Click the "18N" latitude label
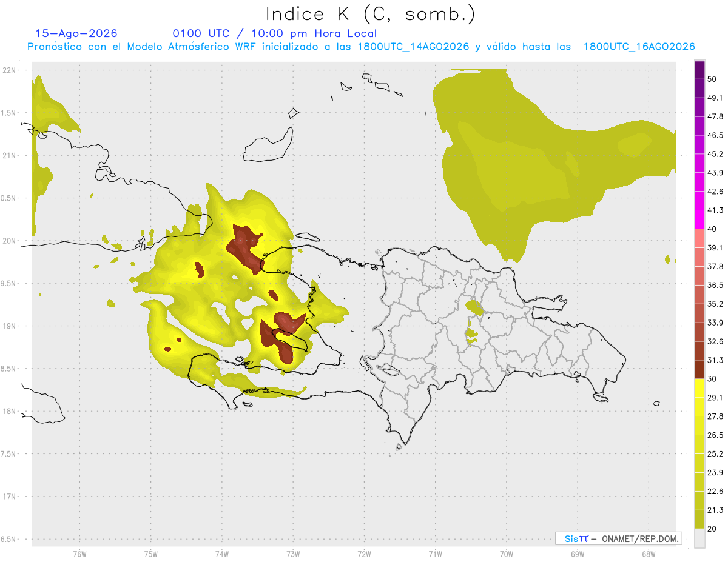Image resolution: width=728 pixels, height=562 pixels. coord(9,411)
